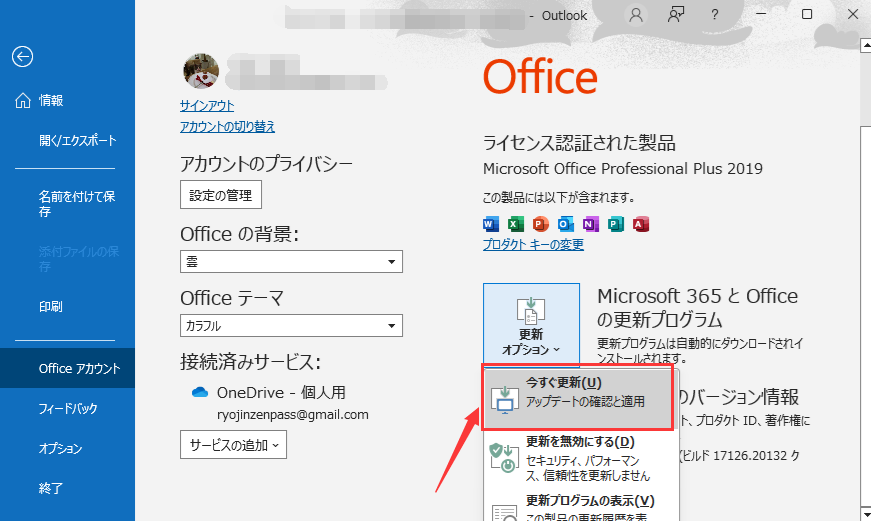Click the user profile photo
The image size is (871, 521).
(201, 71)
